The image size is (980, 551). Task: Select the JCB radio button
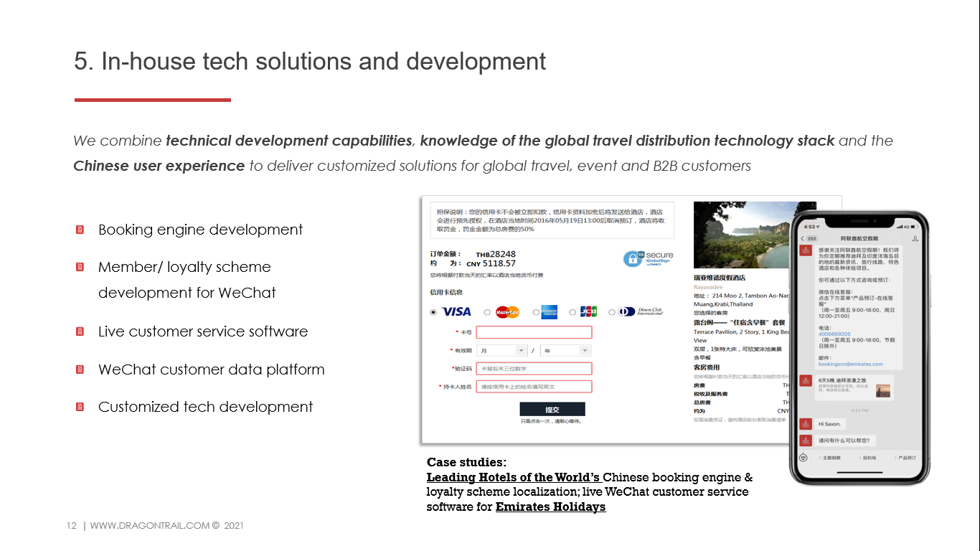[x=573, y=312]
